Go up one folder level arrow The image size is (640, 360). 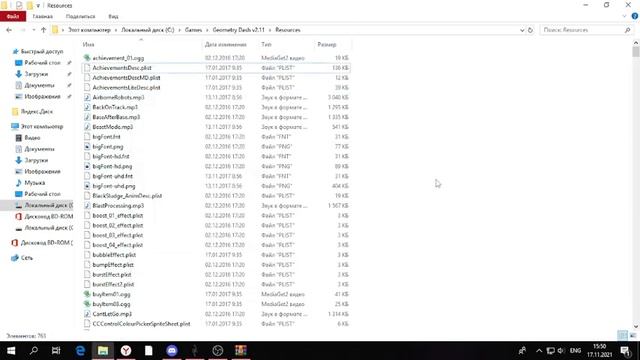[x=43, y=30]
